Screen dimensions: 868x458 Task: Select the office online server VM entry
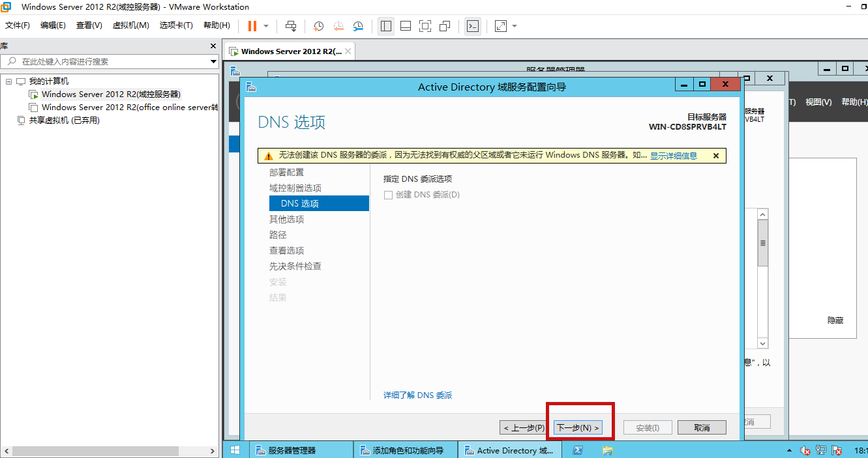pos(130,107)
